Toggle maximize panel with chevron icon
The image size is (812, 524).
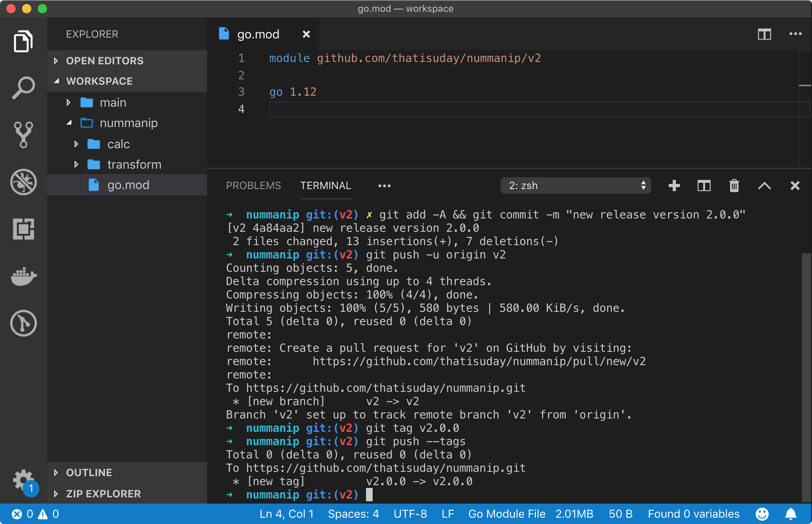764,186
